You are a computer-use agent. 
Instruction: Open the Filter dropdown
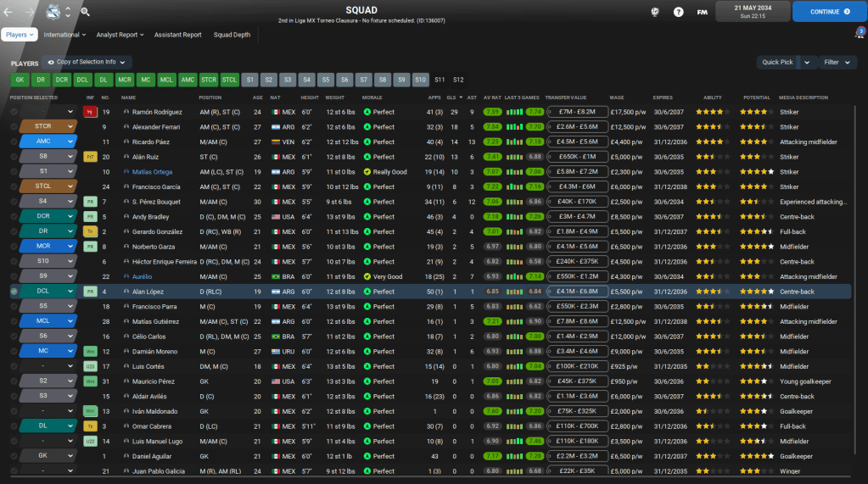pos(836,62)
